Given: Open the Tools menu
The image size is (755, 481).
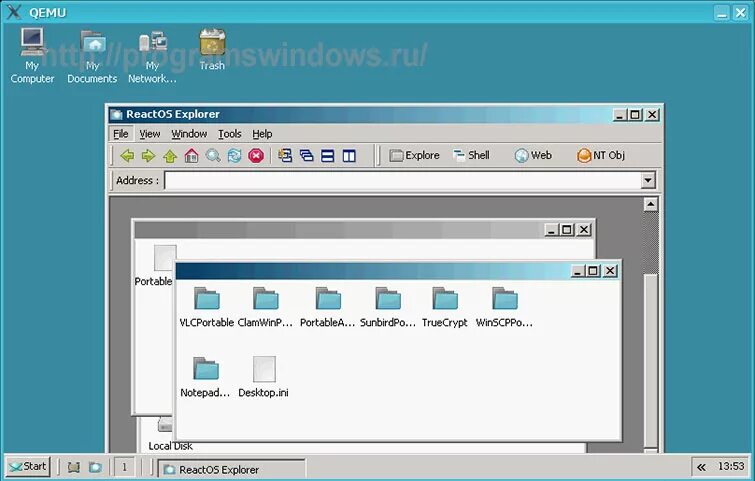Looking at the screenshot, I should click(x=229, y=134).
